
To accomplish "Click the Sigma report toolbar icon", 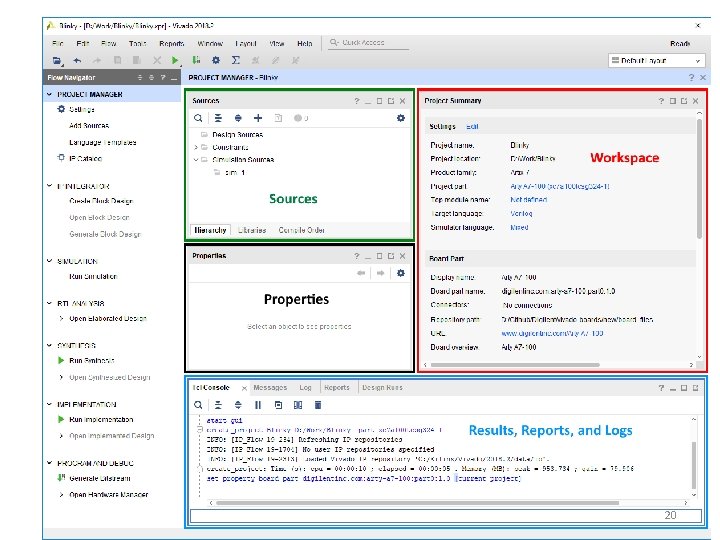I will pyautogui.click(x=236, y=60).
